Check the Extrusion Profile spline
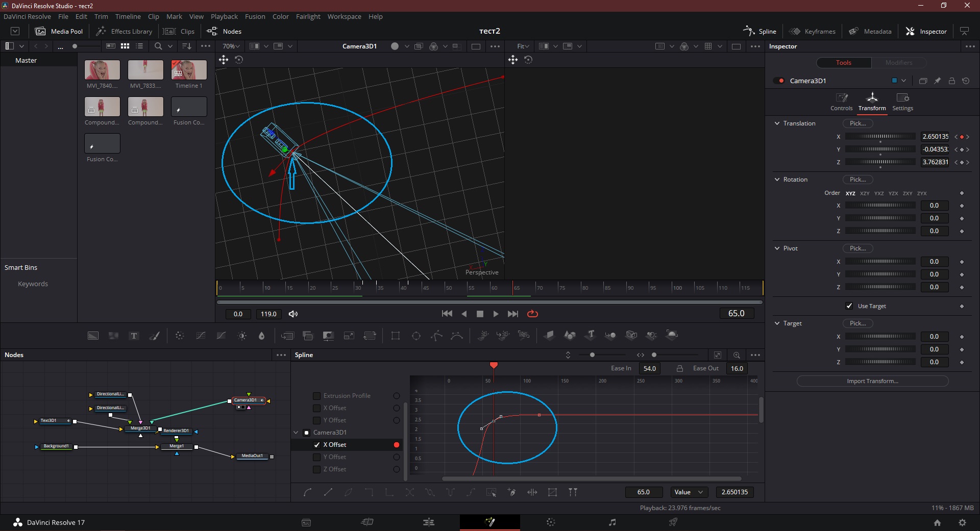Viewport: 980px width, 531px height. [317, 396]
